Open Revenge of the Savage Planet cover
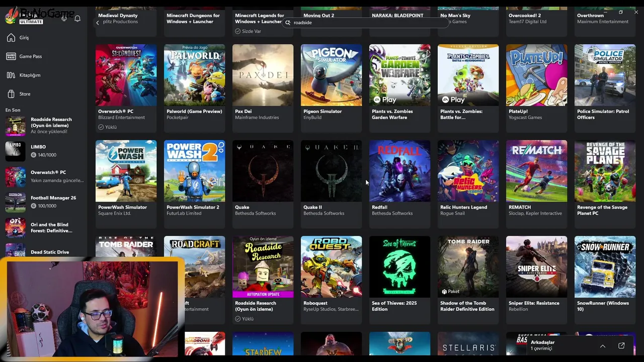The width and height of the screenshot is (644, 362). pyautogui.click(x=605, y=171)
